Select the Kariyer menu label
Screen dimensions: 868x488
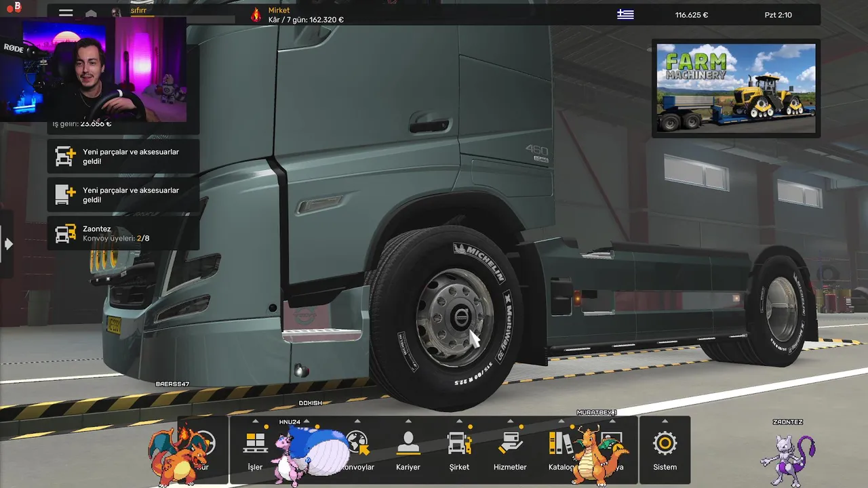click(x=408, y=467)
